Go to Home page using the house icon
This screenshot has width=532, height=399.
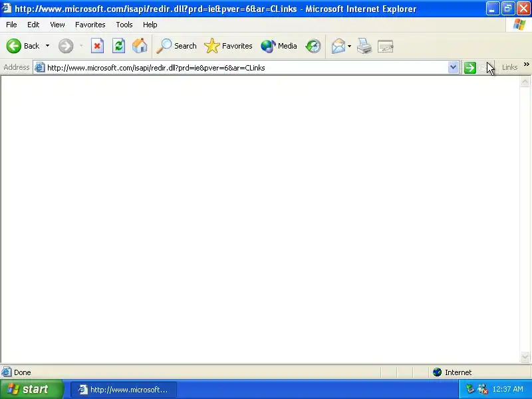coord(140,46)
